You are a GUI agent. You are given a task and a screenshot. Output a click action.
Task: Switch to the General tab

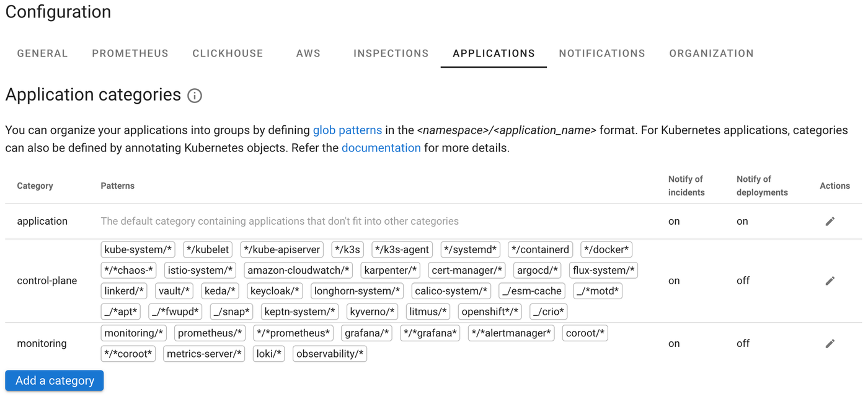[x=42, y=53]
